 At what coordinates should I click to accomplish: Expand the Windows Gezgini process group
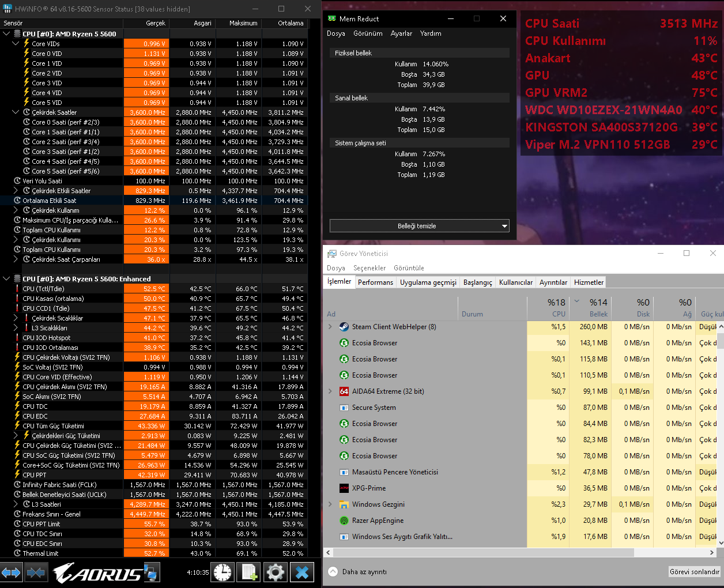330,504
